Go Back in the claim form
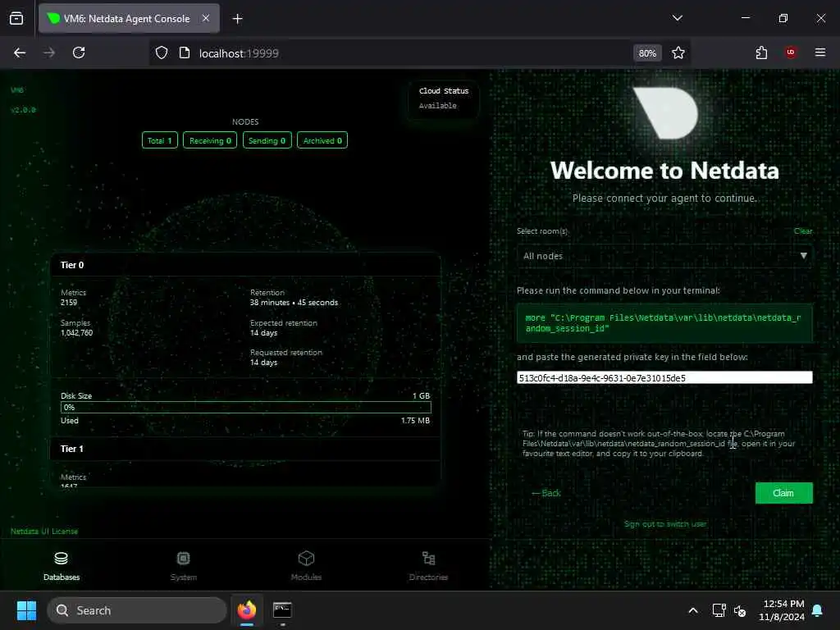 point(546,493)
